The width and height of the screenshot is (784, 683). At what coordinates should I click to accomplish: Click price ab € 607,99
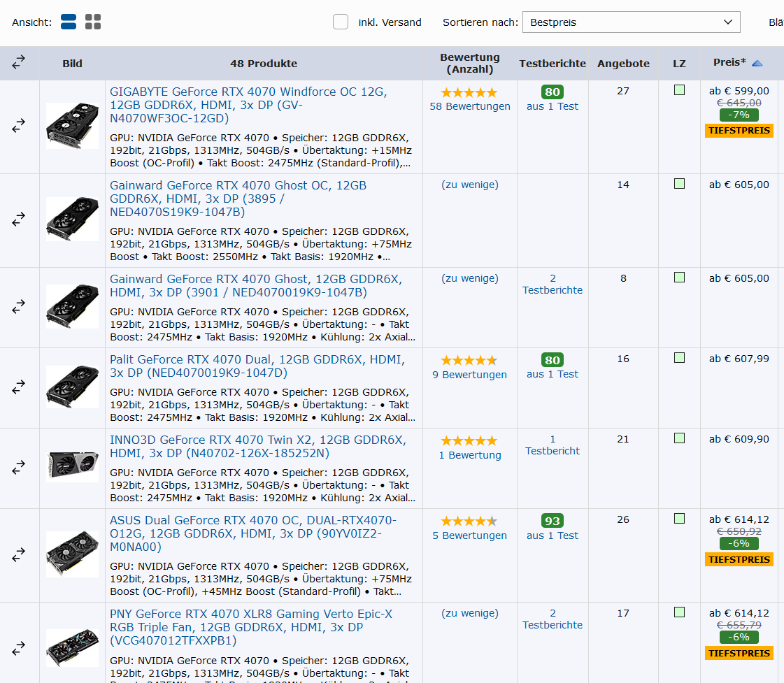pos(739,358)
